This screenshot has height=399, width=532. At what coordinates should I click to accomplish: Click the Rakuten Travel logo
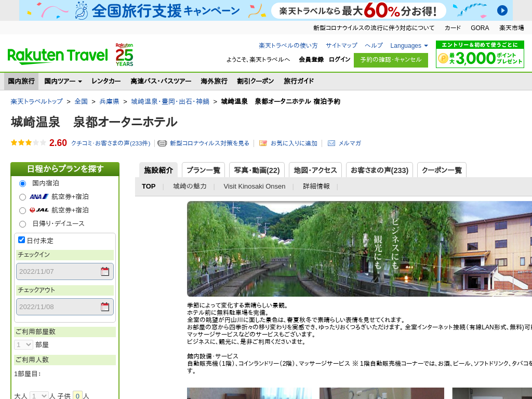click(58, 56)
